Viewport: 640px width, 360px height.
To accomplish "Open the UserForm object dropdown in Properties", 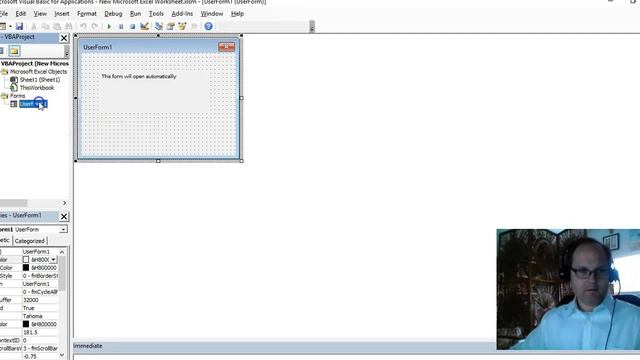I will [x=63, y=229].
